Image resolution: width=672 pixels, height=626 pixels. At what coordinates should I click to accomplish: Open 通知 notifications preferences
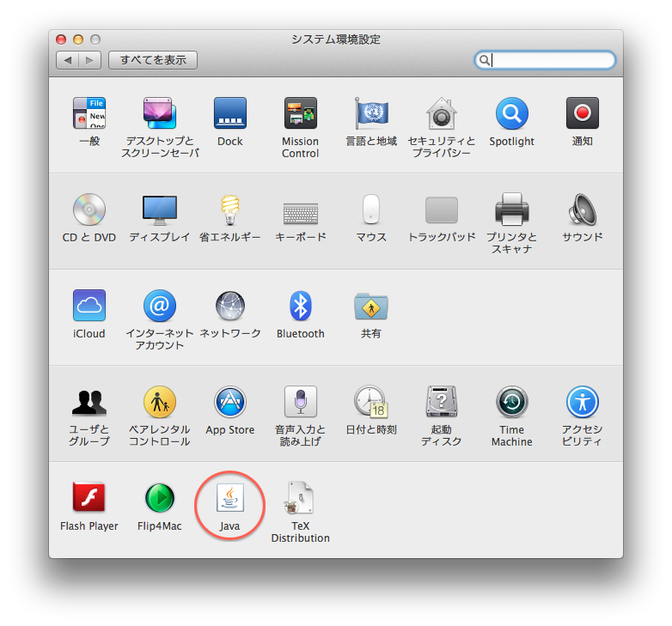coord(582,113)
